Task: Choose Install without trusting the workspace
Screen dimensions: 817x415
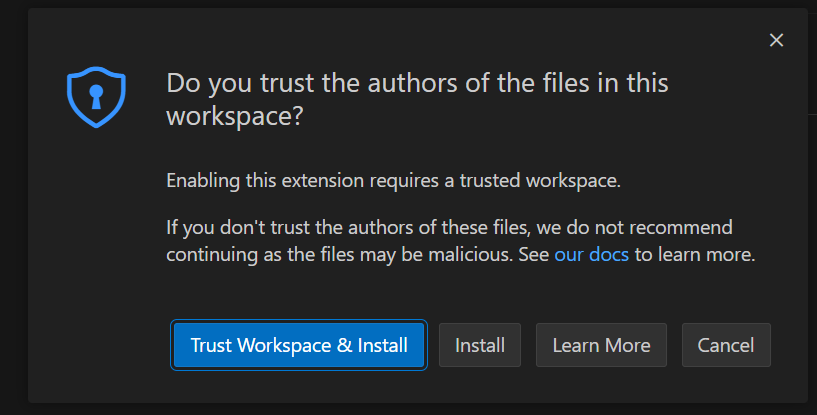Action: [x=480, y=345]
